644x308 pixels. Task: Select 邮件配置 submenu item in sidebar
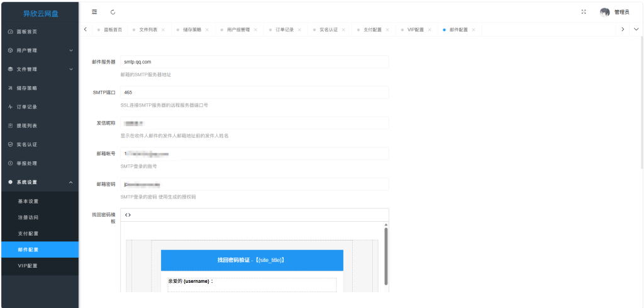[x=40, y=249]
